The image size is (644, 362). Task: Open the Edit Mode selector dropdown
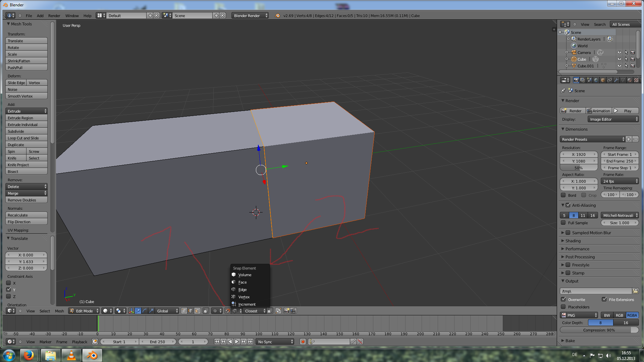[x=84, y=311]
